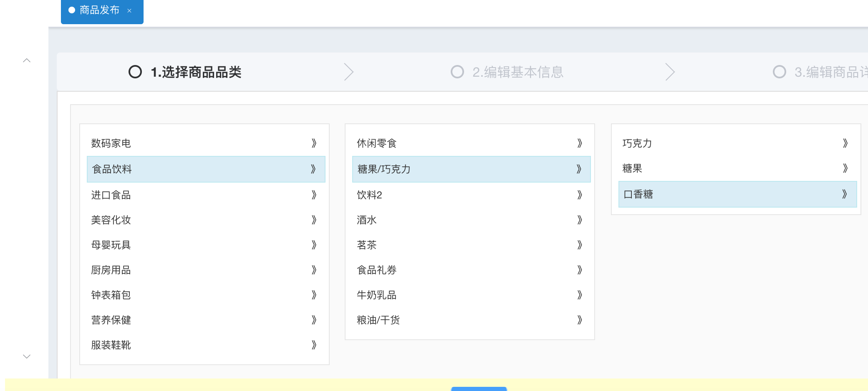Expand arrow beside 服装鞋靴
This screenshot has height=391, width=868.
point(314,345)
